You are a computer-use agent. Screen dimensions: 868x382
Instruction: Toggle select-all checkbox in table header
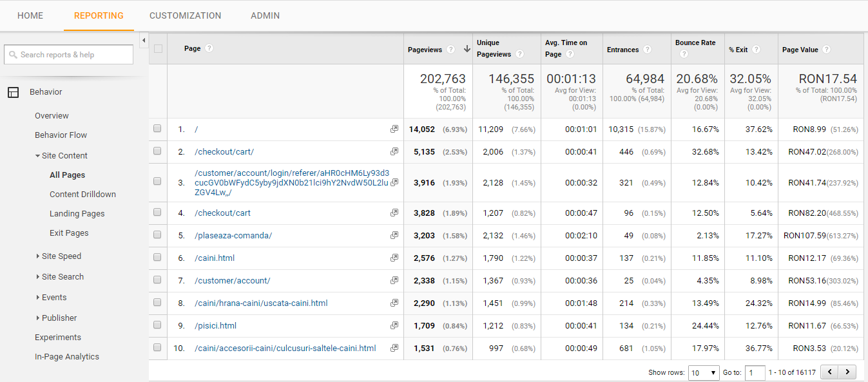[x=158, y=48]
